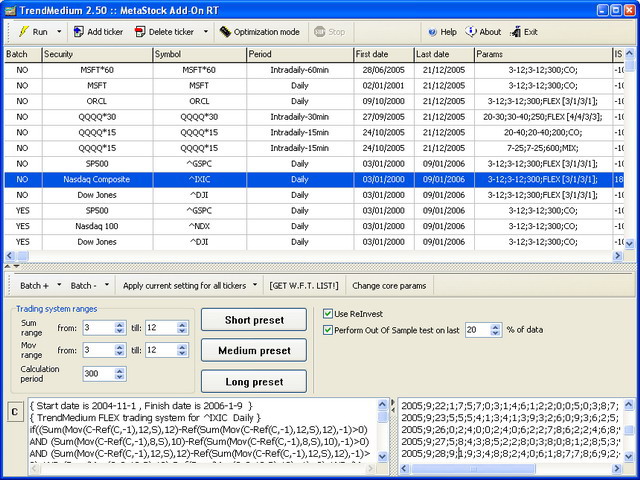Open the Batch - dropdown arrow

pos(107,285)
